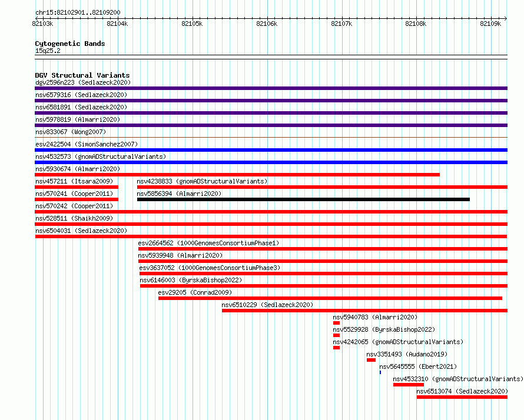This screenshot has height=420, width=524.
Task: Open the nsv4532573 (gnomADStructuralVariants) label
Action: click(101, 156)
